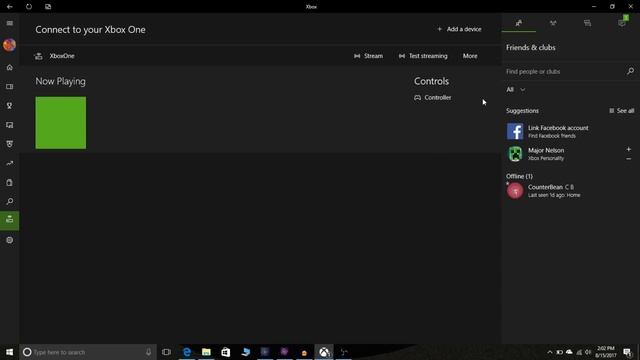Switch to Friends & clubs tab
The width and height of the screenshot is (640, 360).
519,23
